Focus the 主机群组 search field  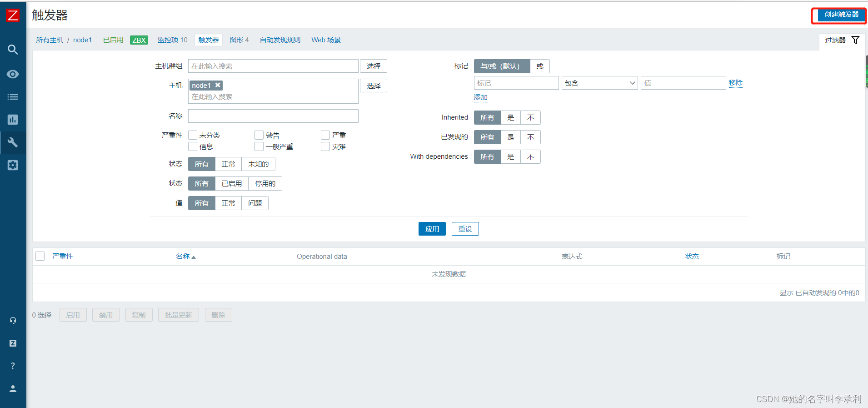273,66
